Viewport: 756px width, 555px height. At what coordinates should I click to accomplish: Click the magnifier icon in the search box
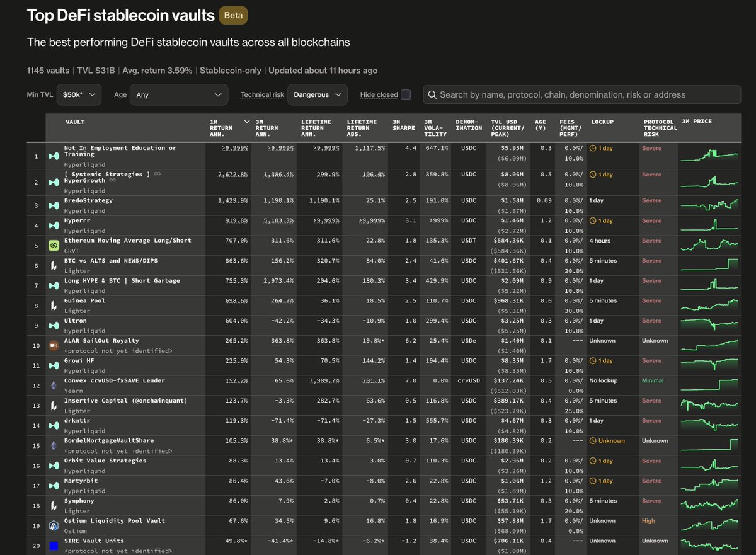click(432, 94)
